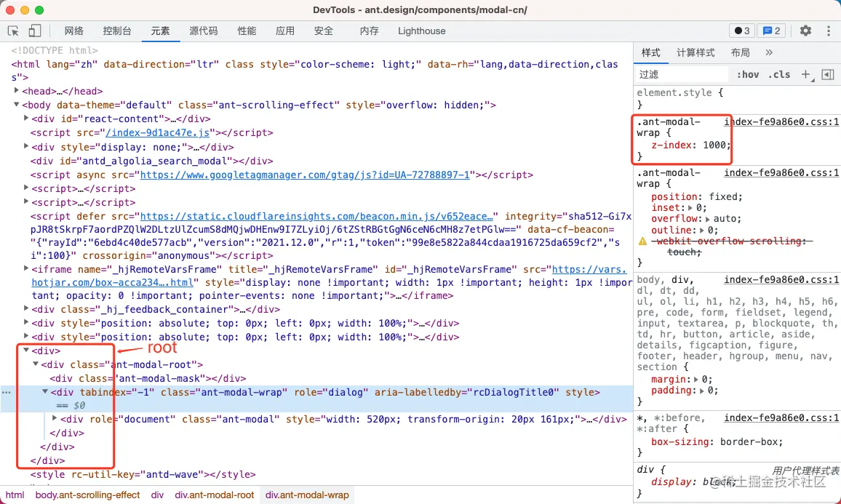Open the googletagmanager gtag script link

tap(305, 175)
